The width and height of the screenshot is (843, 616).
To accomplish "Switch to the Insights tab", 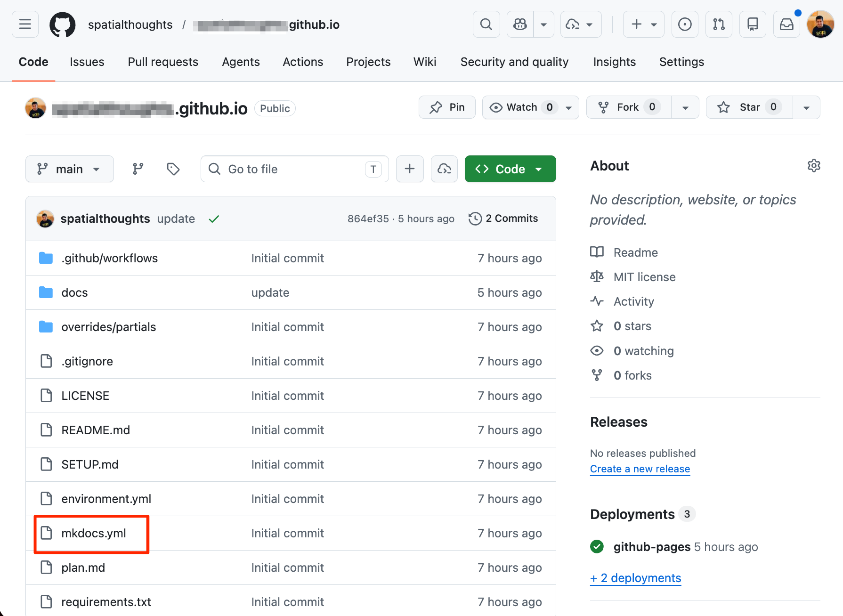I will pos(614,62).
